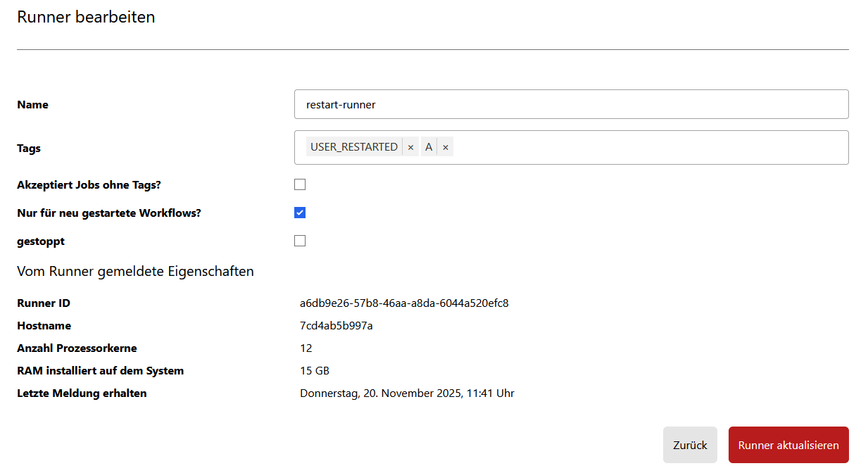Focus the Name field containing restart-runner
Screen dimensions: 868x473
(x=571, y=104)
